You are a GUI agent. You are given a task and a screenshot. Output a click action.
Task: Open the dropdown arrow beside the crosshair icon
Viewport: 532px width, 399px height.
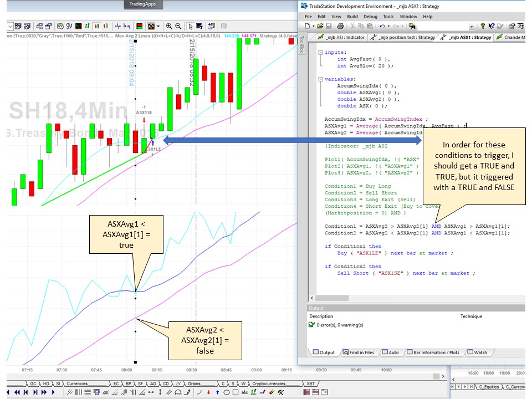click(x=158, y=26)
